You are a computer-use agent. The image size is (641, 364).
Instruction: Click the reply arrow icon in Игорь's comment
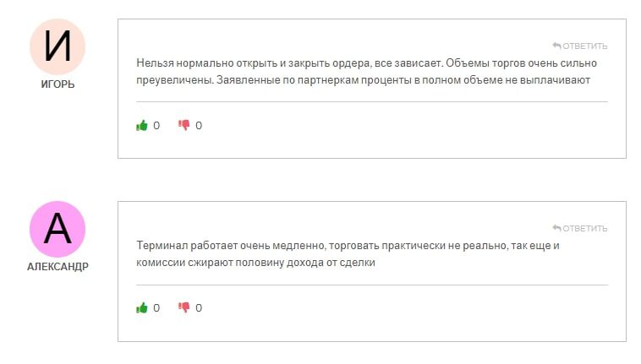[x=556, y=46]
